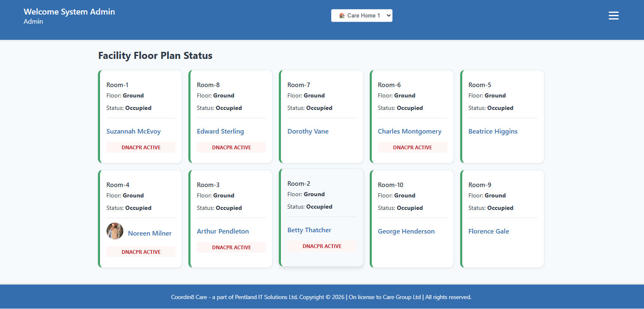Click Noreen Milner's profile photo

[x=115, y=231]
